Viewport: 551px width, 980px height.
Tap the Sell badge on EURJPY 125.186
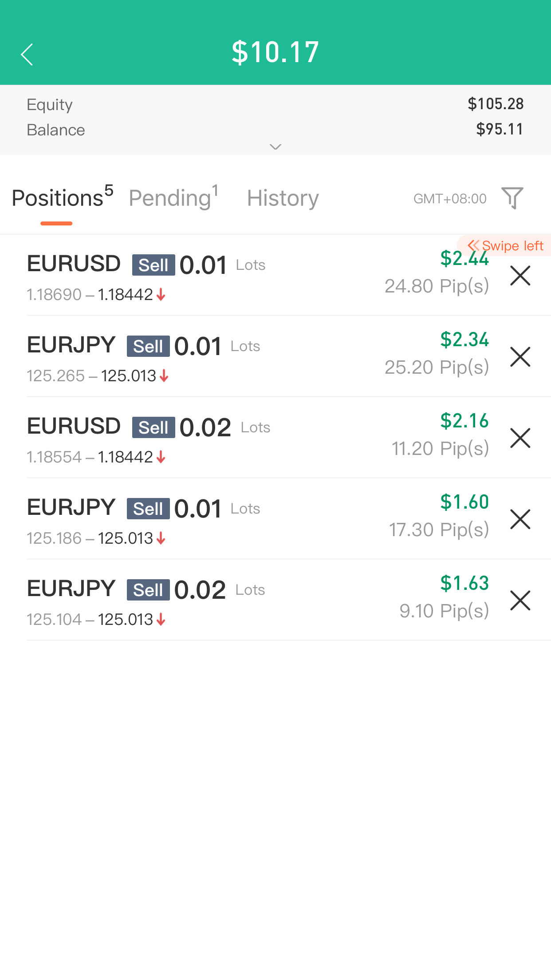click(x=148, y=509)
